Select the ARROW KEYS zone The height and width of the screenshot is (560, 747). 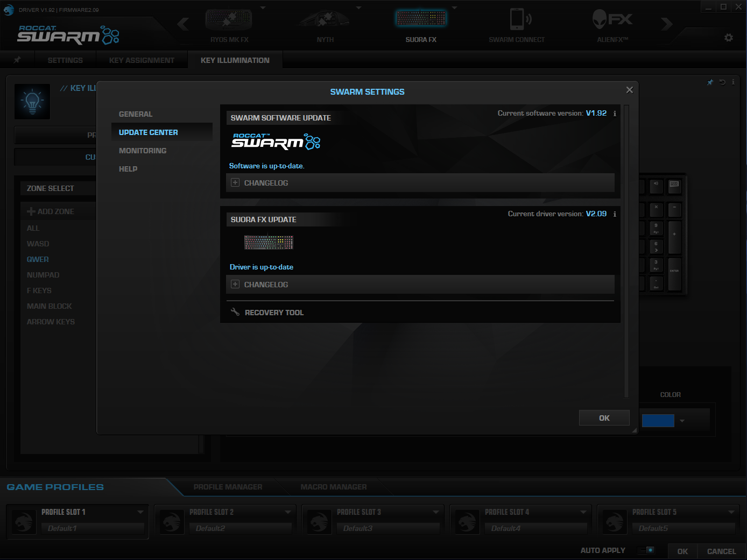click(51, 322)
